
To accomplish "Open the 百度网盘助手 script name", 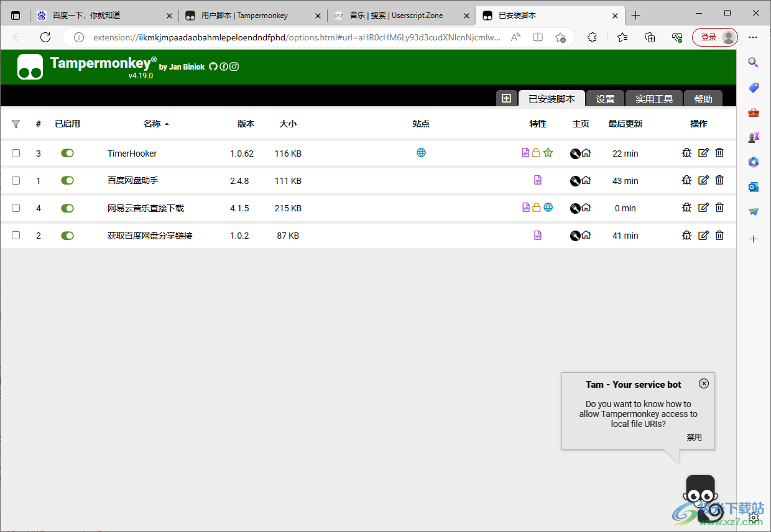I will coord(133,181).
